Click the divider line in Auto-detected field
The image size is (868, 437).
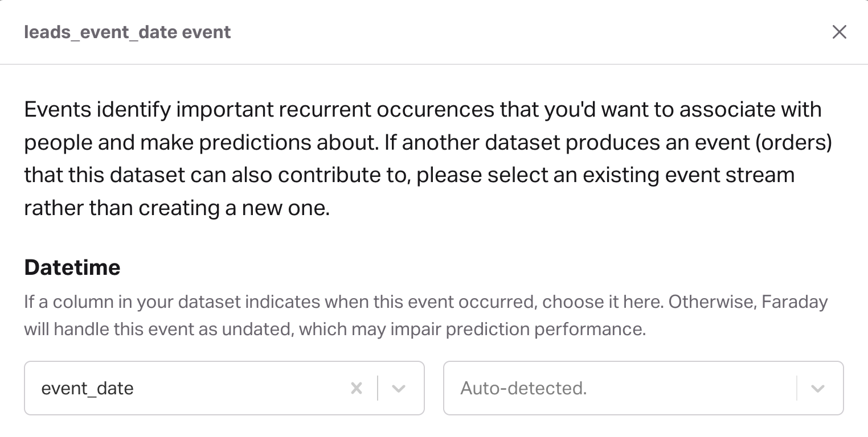[x=797, y=388]
